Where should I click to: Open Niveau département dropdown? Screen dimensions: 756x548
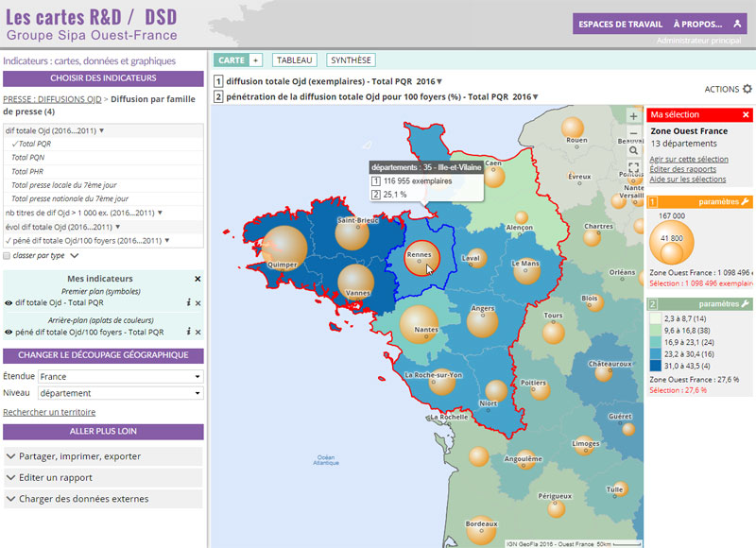point(121,393)
